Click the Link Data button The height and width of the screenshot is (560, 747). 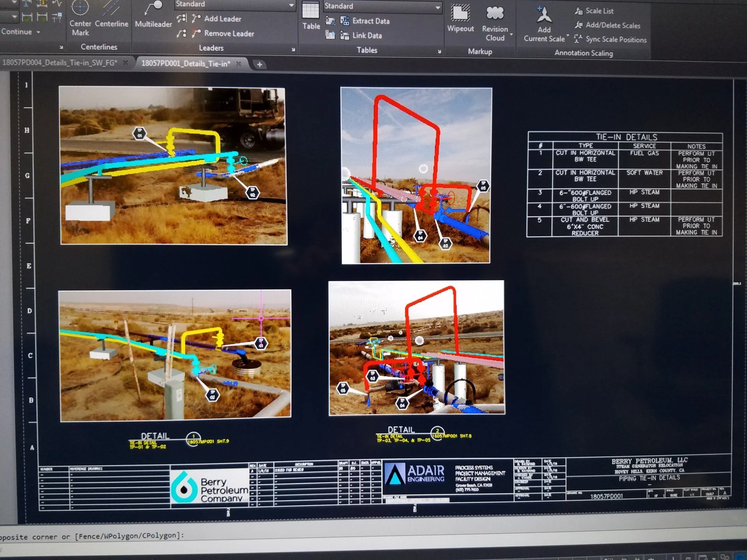(x=361, y=35)
